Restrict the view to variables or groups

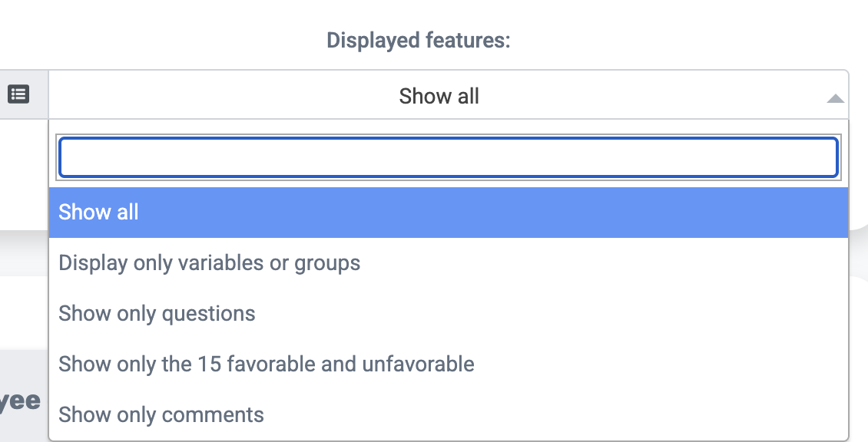pos(449,262)
